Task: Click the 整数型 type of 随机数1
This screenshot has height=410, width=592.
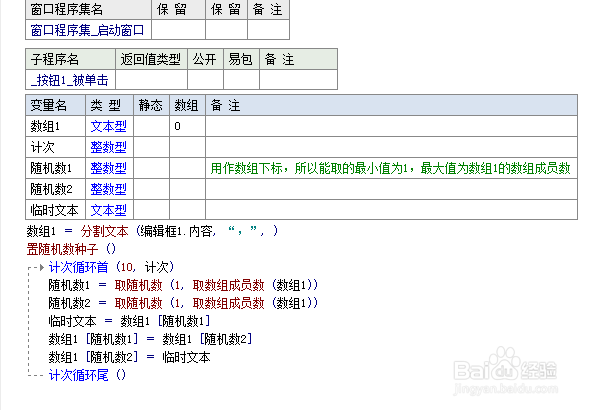Action: [108, 168]
